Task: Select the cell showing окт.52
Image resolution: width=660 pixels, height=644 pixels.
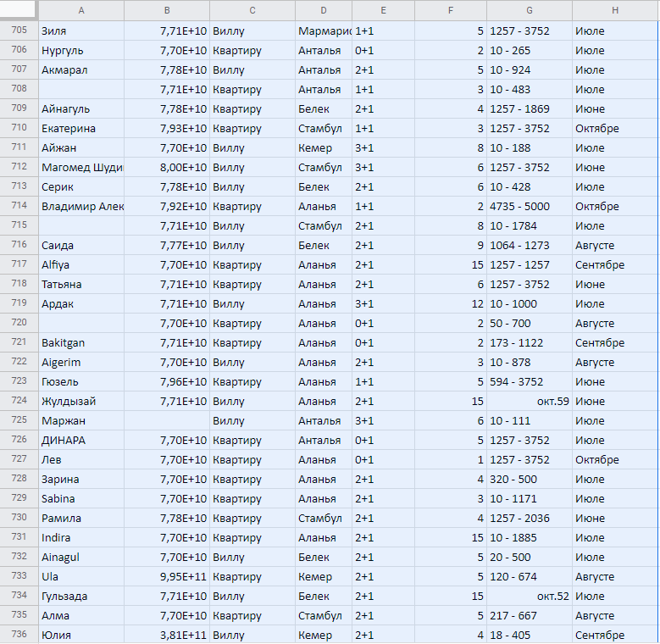Action: point(529,596)
